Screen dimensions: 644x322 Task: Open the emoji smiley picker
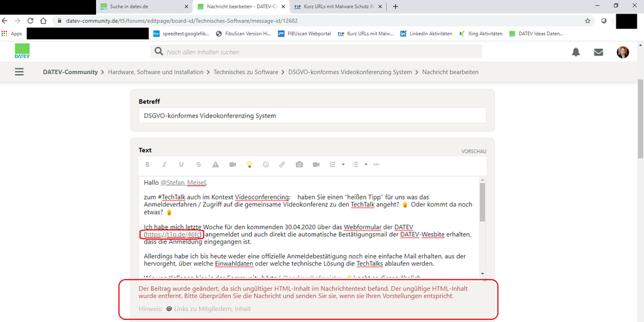pos(266,165)
